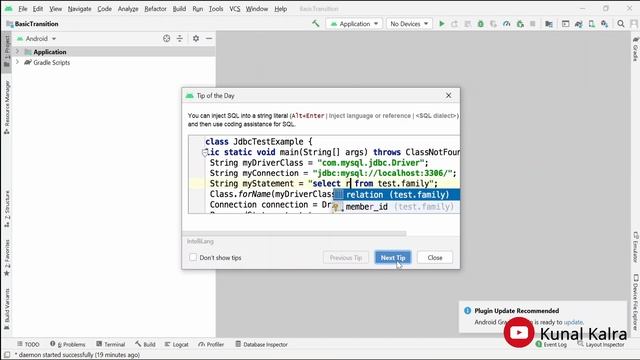Click the Stop icon in toolbar
This screenshot has width=640, height=360.
(x=533, y=24)
